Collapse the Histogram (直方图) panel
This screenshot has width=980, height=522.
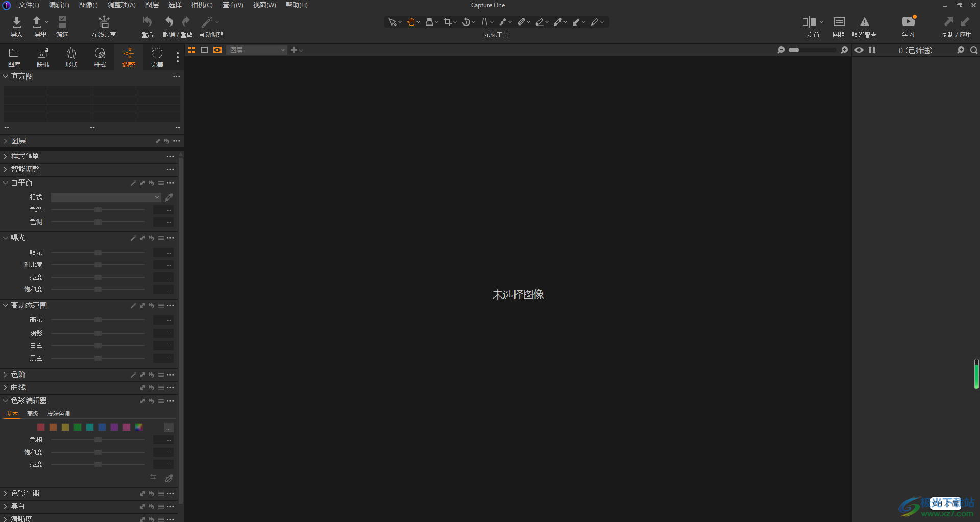5,76
